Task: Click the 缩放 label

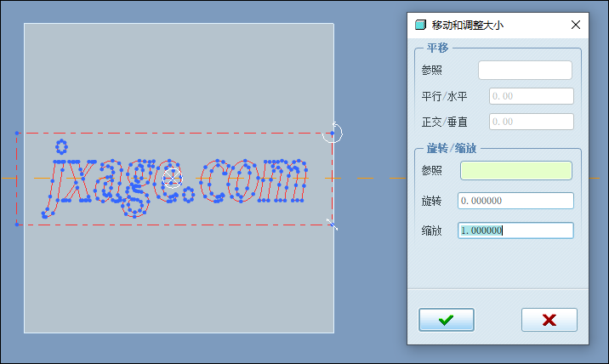Action: 431,230
